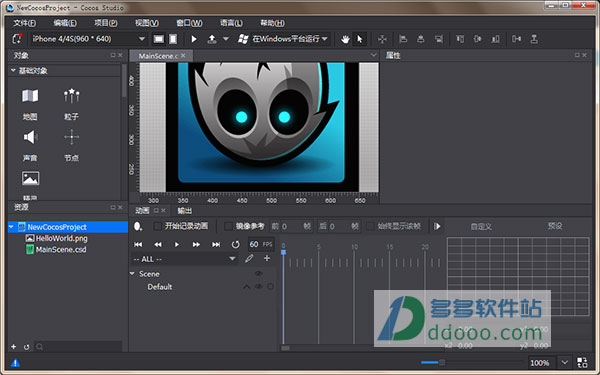Click the auto keyframe icon in animation panel

138,227
